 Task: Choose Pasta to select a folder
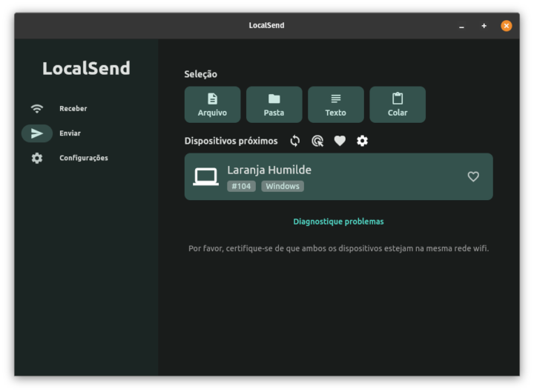click(274, 104)
